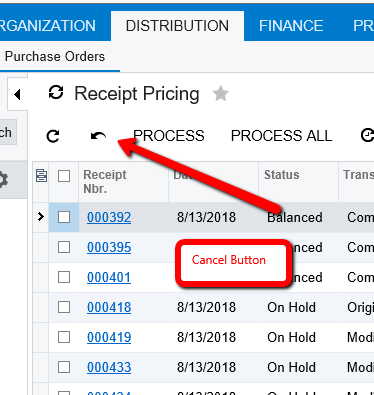Image resolution: width=374 pixels, height=395 pixels.
Task: Click the PROCESS ALL button
Action: pyautogui.click(x=281, y=136)
